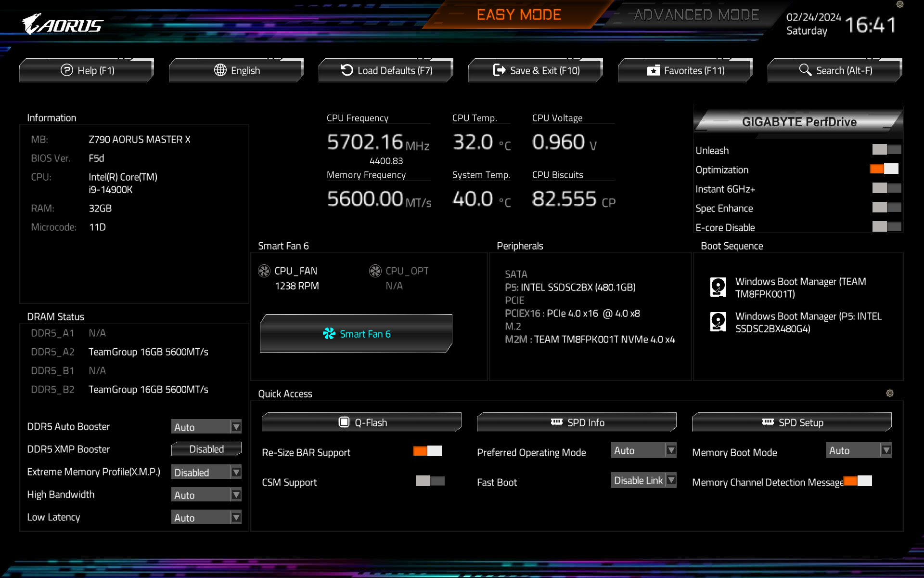Viewport: 924px width, 578px height.
Task: Open the Extreme Memory Profile (X.M.P.) dropdown
Action: (x=206, y=473)
